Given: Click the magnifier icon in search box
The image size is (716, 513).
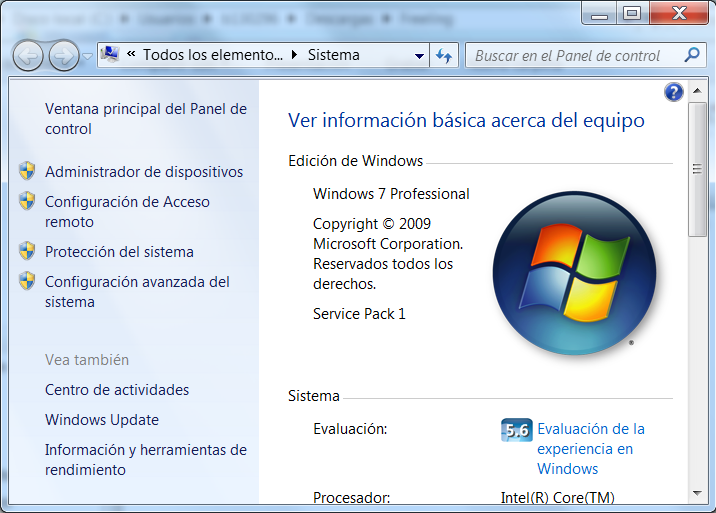Looking at the screenshot, I should (x=691, y=56).
